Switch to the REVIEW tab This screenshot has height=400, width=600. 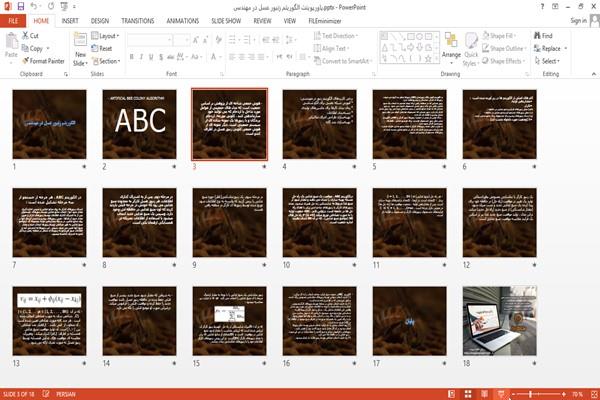coord(262,21)
